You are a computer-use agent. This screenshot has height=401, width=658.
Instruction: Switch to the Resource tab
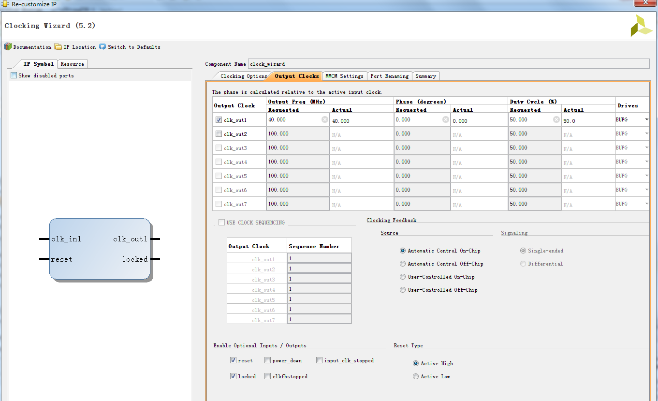coord(72,64)
